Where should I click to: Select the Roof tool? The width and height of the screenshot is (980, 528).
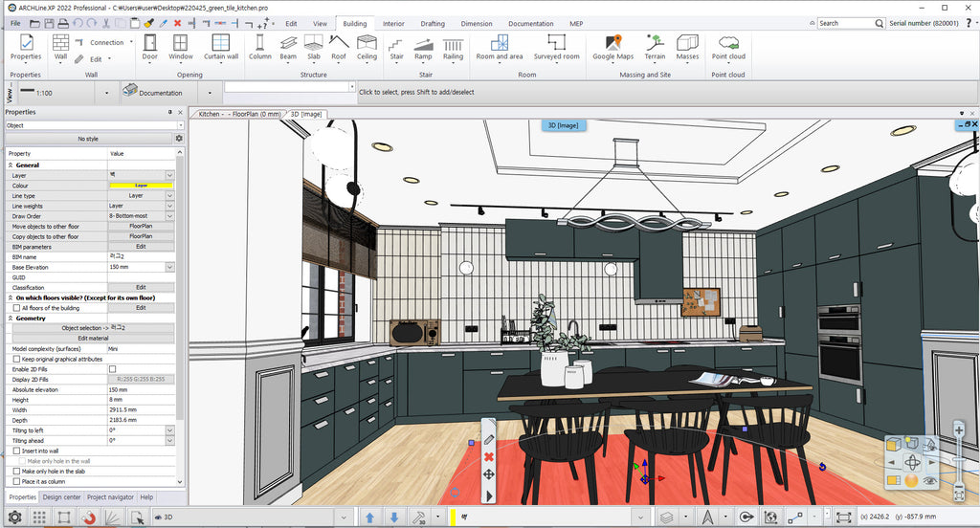click(x=339, y=48)
